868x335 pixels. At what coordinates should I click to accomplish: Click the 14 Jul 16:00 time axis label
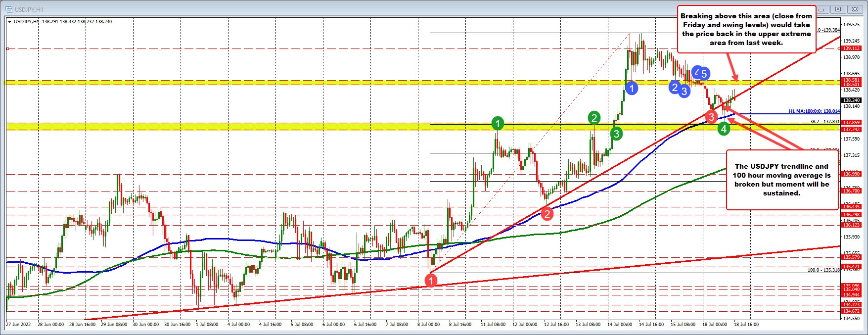coord(651,325)
